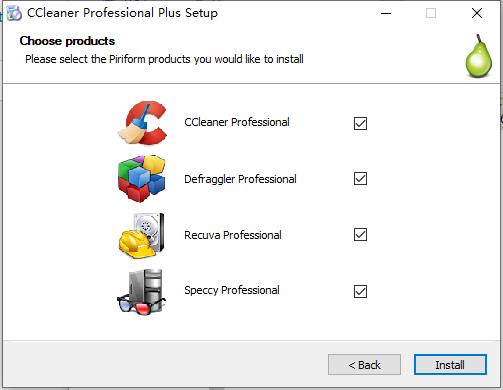Uncheck the Recuva Professional checkbox
Screen dimensions: 503x390
tap(360, 235)
